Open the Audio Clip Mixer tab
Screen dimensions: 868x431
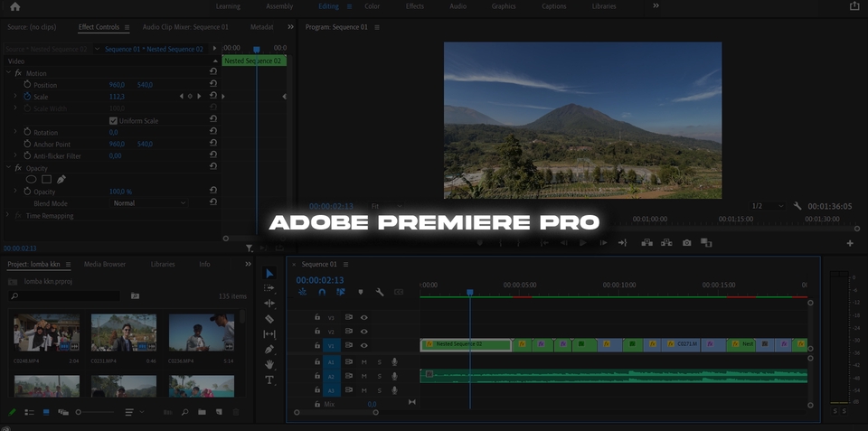[x=185, y=27]
